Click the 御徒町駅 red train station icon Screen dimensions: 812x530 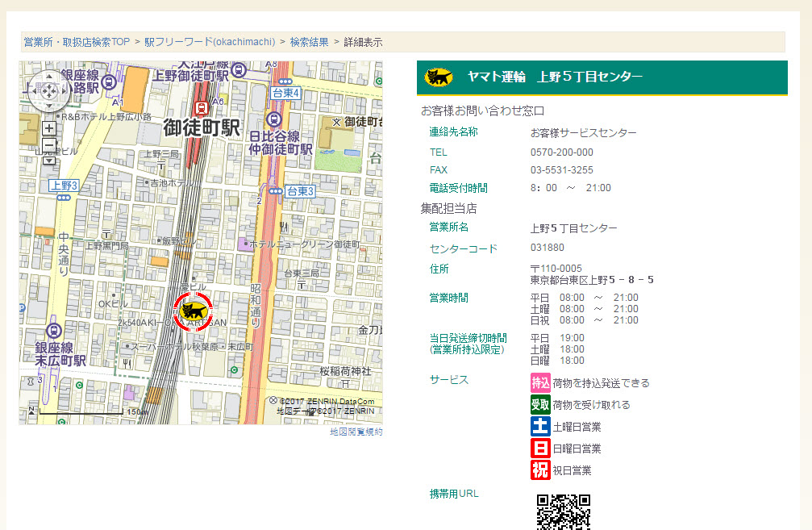point(201,108)
